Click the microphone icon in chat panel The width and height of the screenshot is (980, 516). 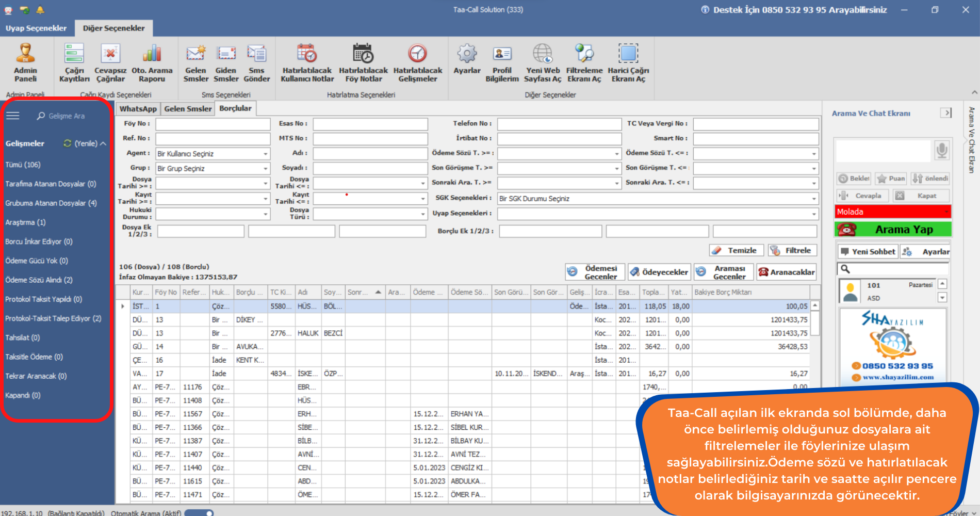point(942,150)
